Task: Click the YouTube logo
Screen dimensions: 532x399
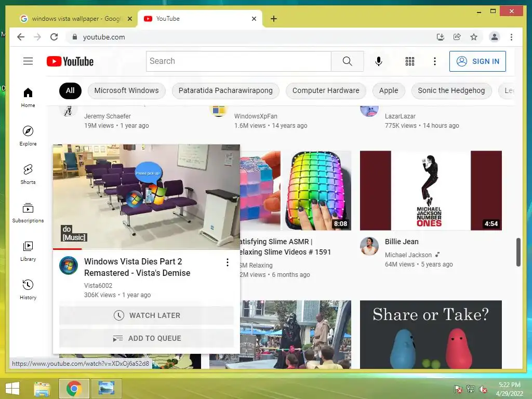Action: click(70, 61)
